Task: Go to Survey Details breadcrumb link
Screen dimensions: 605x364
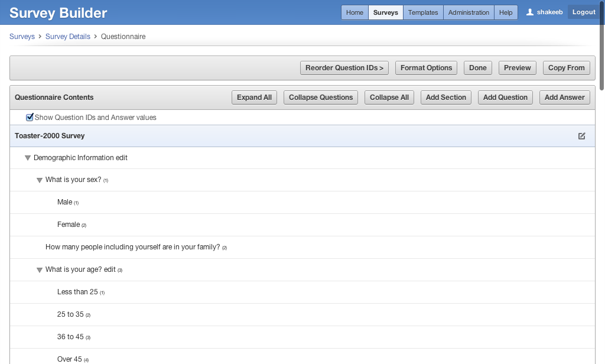Action: click(x=68, y=37)
